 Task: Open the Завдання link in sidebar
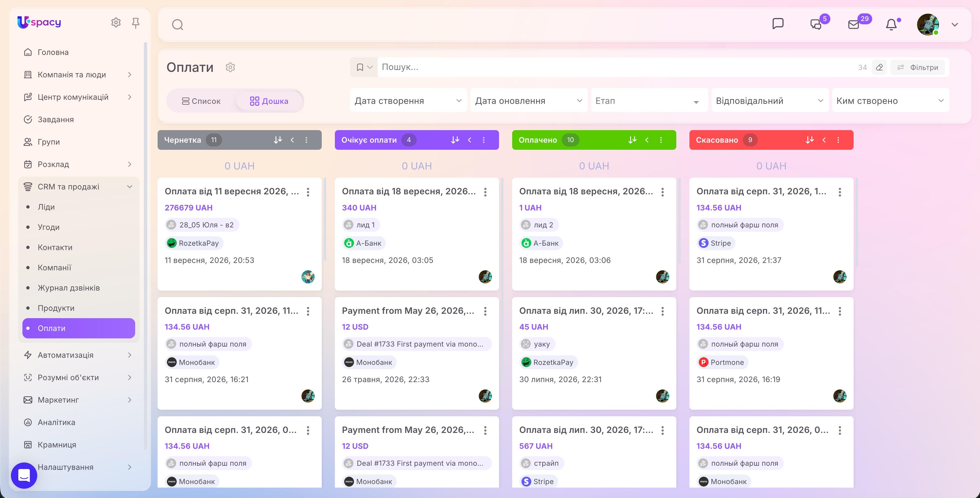pos(56,119)
